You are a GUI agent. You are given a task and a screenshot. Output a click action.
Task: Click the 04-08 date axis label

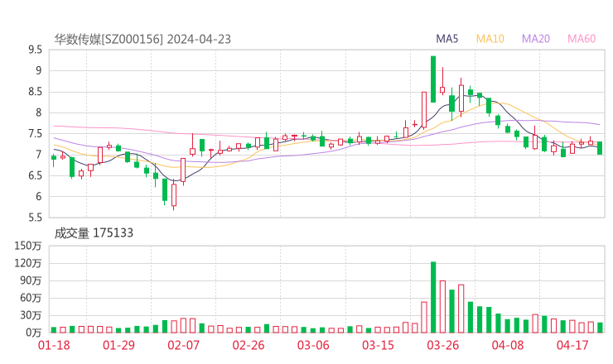click(508, 345)
